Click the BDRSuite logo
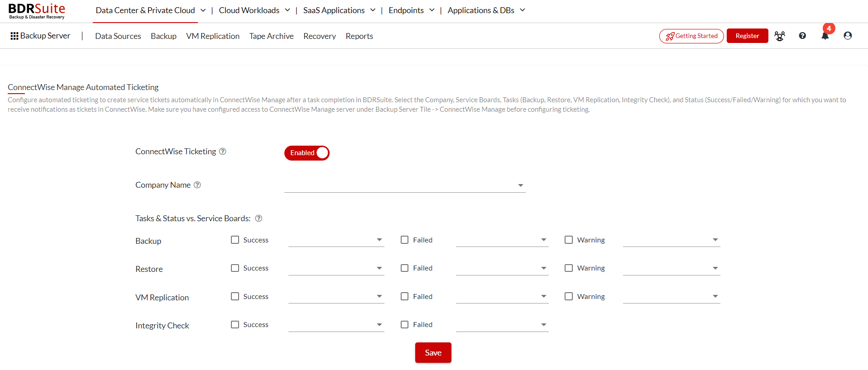 coord(37,11)
